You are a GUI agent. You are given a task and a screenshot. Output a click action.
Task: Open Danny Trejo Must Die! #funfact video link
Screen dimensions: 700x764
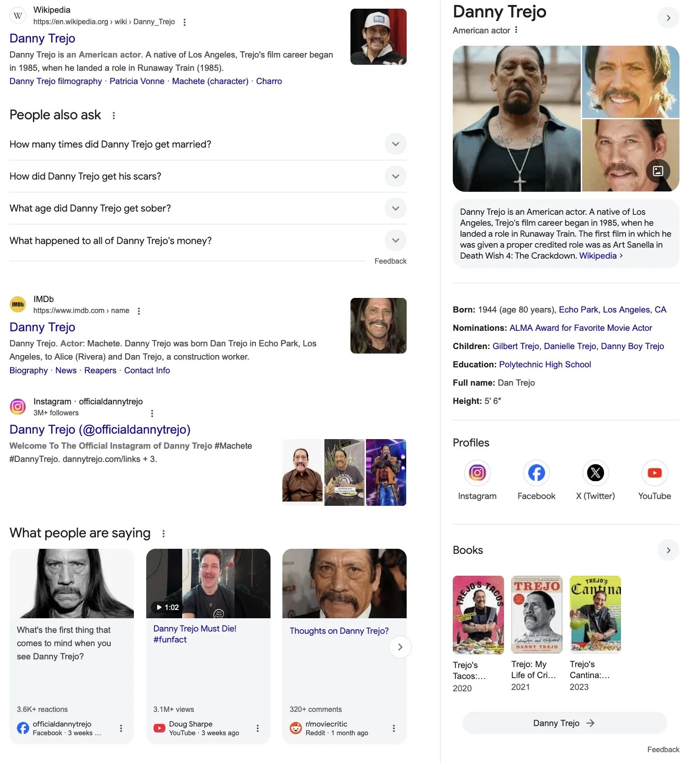pyautogui.click(x=195, y=634)
